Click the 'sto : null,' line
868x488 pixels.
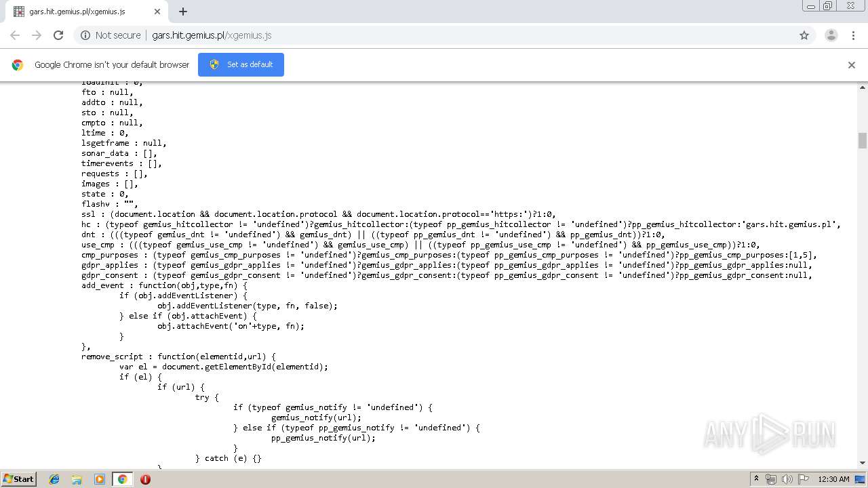tap(107, 113)
